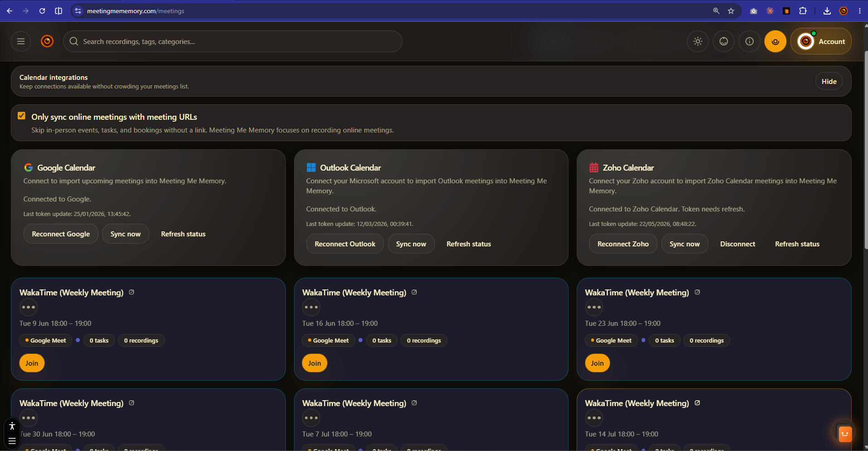Image resolution: width=868 pixels, height=451 pixels.
Task: Open WakaTime meeting title dated Tue 9 Jun
Action: pos(71,292)
